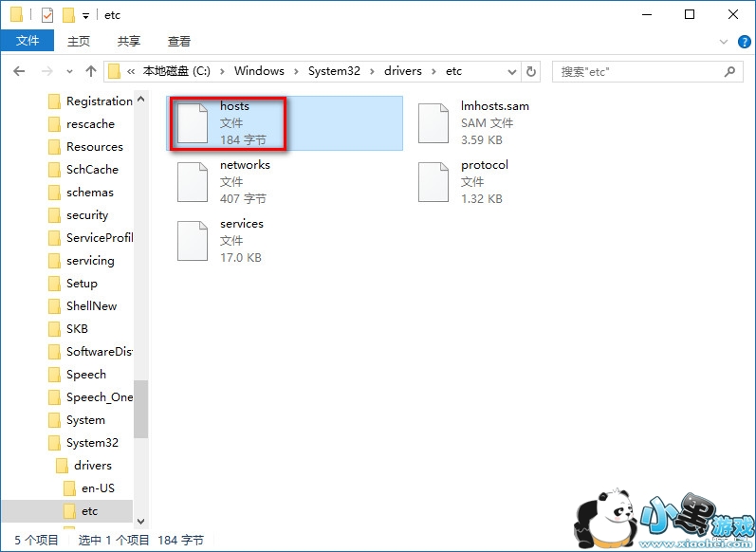The image size is (756, 552).
Task: Select the lmhosts.sam file icon
Action: coord(433,123)
